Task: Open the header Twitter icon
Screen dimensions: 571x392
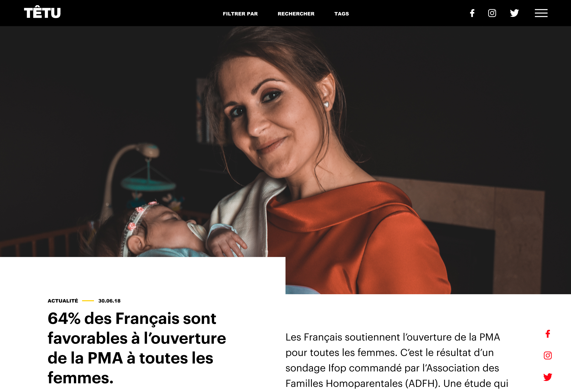Action: [514, 13]
